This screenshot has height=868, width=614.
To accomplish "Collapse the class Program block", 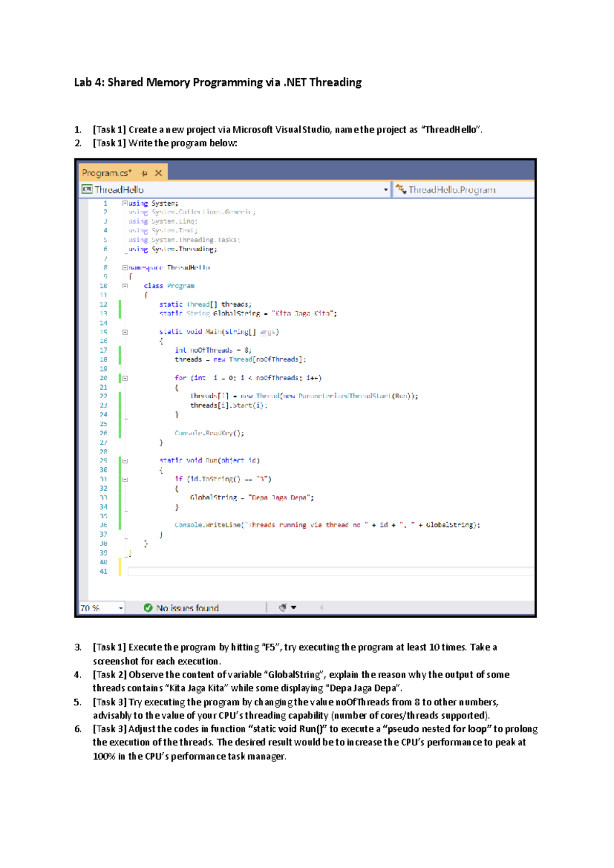I will click(125, 286).
